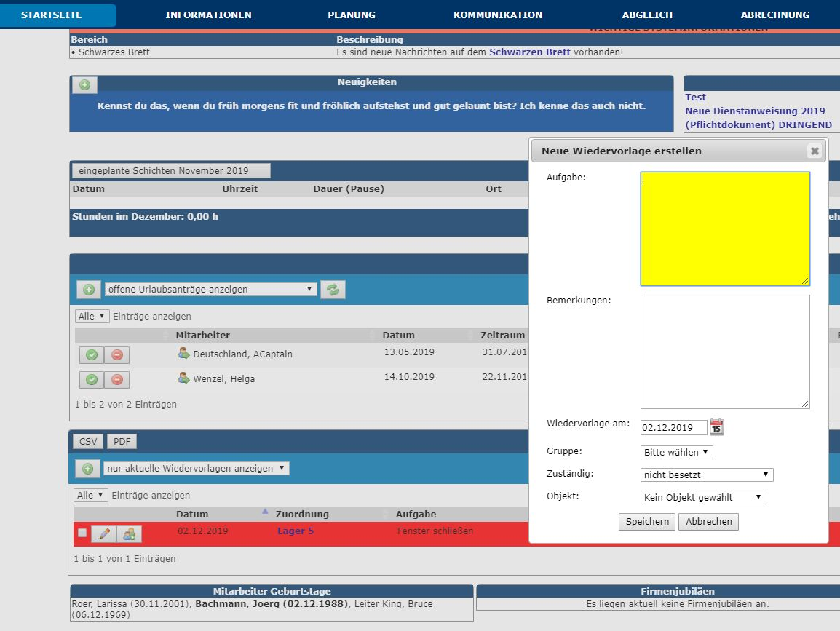
Task: Reject vacation request of Deutschland, ACaptain
Action: point(116,354)
